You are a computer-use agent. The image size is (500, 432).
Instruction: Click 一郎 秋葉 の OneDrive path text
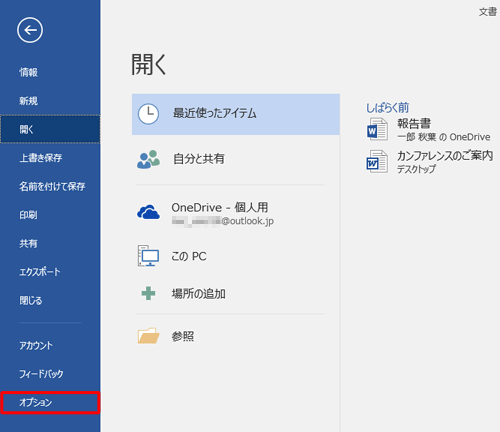click(444, 137)
